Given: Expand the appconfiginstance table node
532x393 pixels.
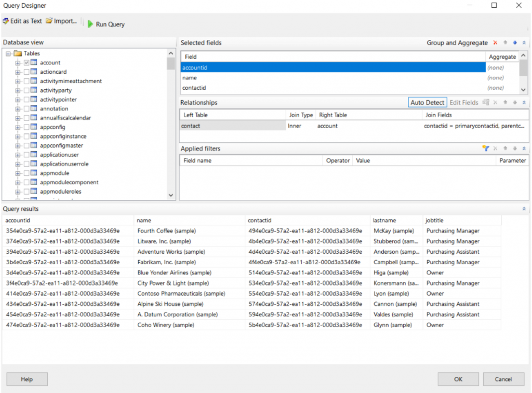Looking at the screenshot, I should [x=18, y=137].
